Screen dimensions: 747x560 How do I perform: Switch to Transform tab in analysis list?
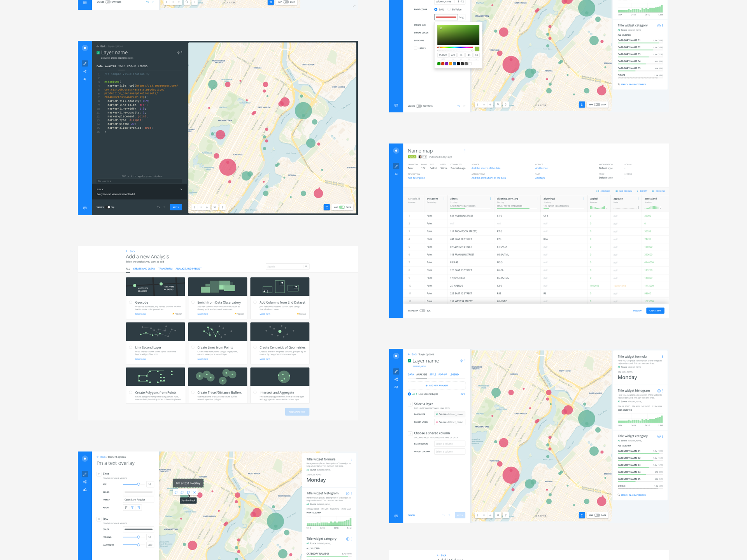165,269
